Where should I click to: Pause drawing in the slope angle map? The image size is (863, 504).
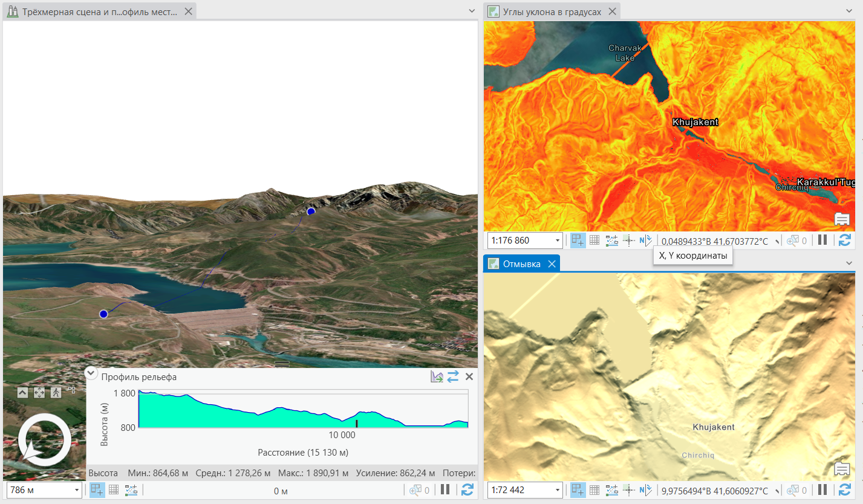(x=822, y=241)
